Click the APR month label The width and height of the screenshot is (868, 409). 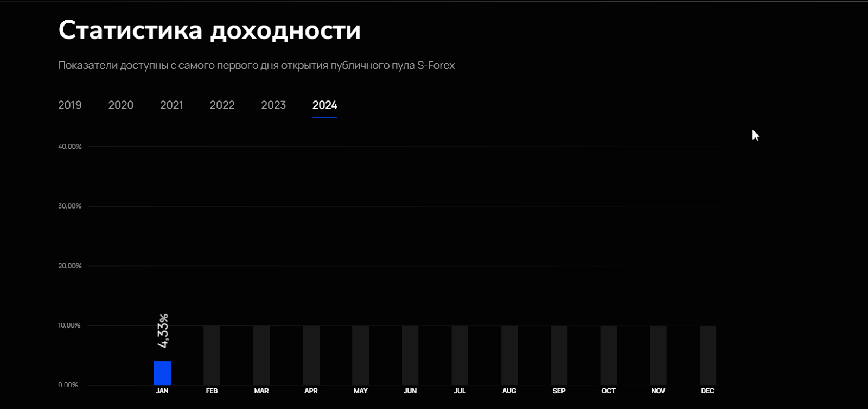click(x=311, y=391)
